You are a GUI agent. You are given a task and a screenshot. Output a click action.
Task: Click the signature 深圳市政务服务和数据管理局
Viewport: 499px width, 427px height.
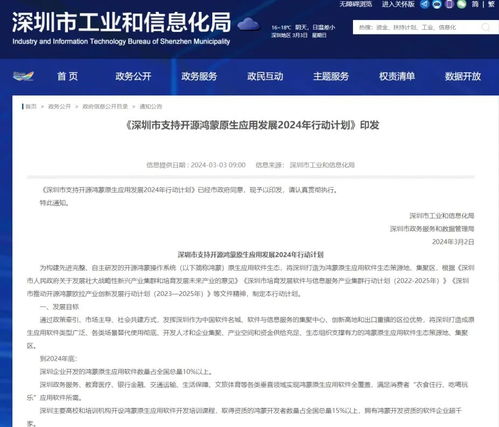point(432,229)
